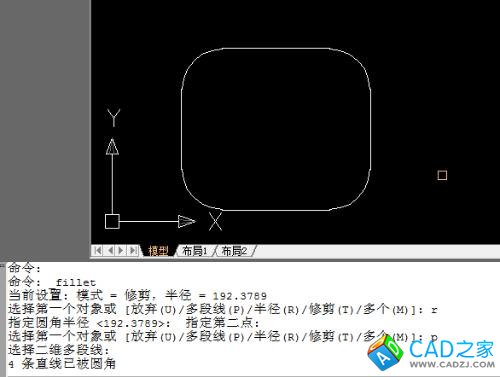Jump to first layout tab arrow
The height and width of the screenshot is (377, 500).
point(98,250)
